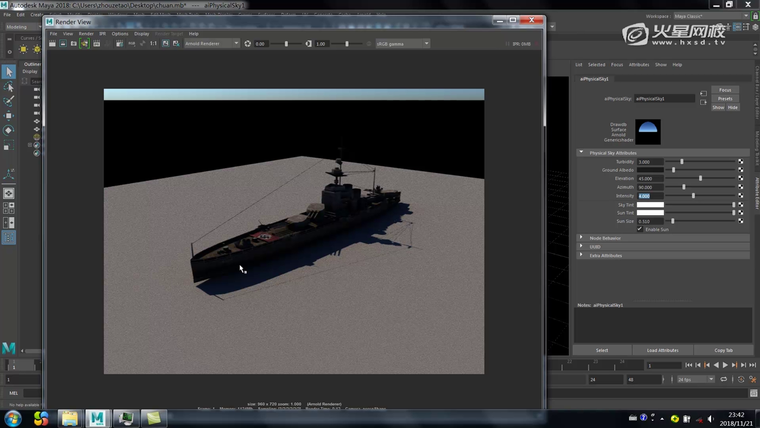Expand the Extra Attributes section

point(581,255)
